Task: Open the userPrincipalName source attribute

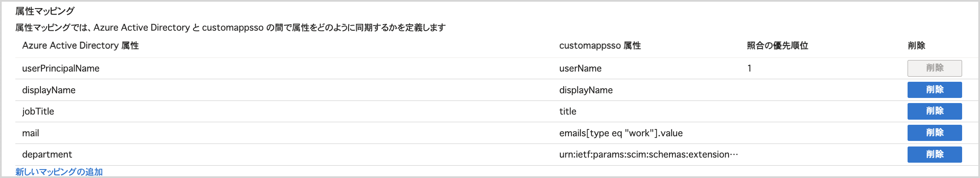Action: tap(61, 69)
